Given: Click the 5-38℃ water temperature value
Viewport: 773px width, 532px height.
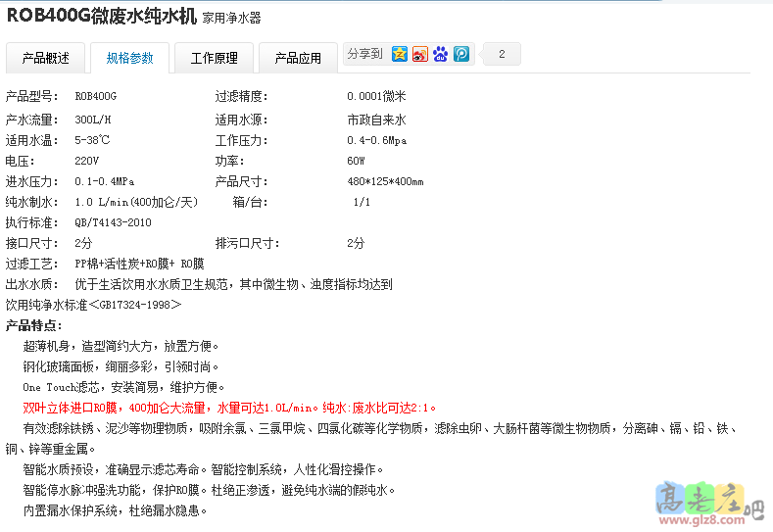Looking at the screenshot, I should tap(92, 140).
